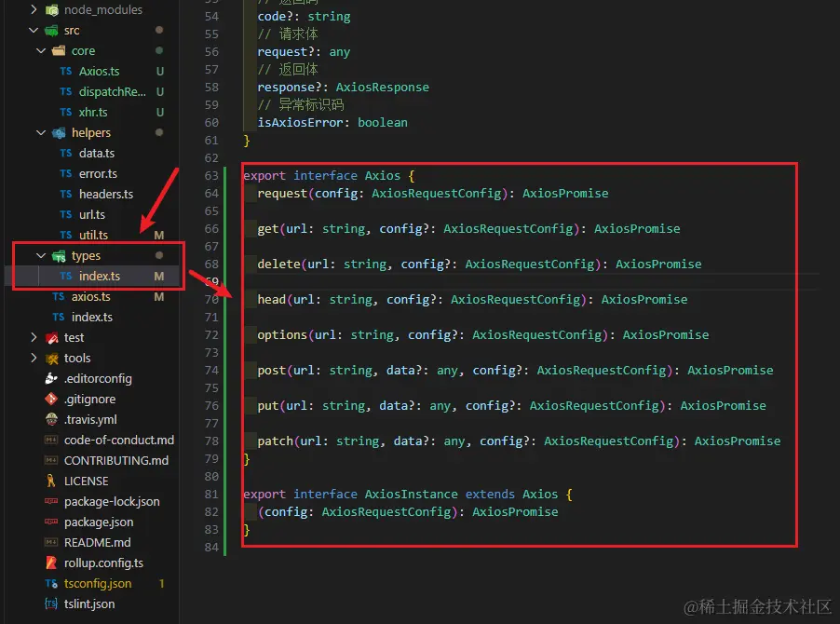Screen dimensions: 840x624
Task: Open index.ts directly under src
Action: pos(92,317)
